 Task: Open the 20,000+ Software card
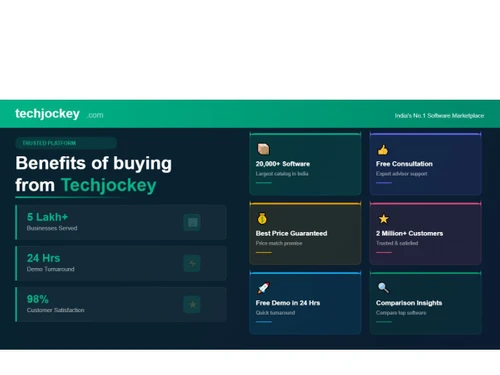pyautogui.click(x=305, y=164)
